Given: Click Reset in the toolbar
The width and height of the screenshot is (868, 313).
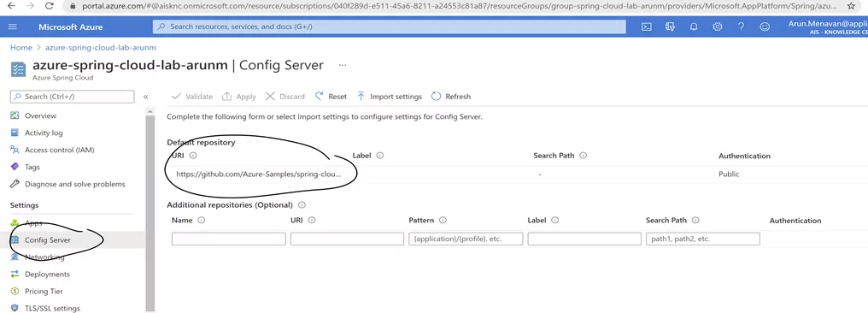Looking at the screenshot, I should point(331,97).
